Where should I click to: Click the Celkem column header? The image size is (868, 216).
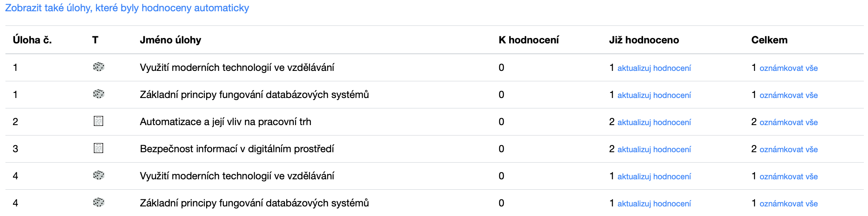click(769, 40)
